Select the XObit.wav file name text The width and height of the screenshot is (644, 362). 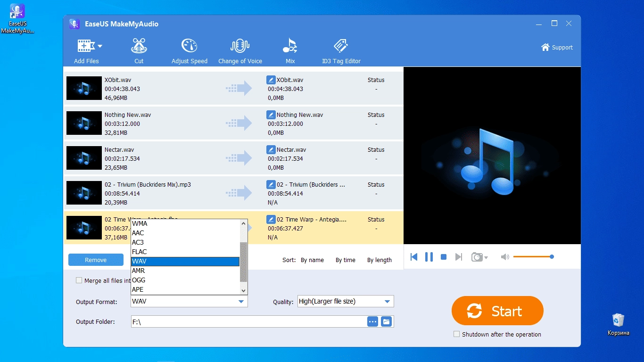118,80
